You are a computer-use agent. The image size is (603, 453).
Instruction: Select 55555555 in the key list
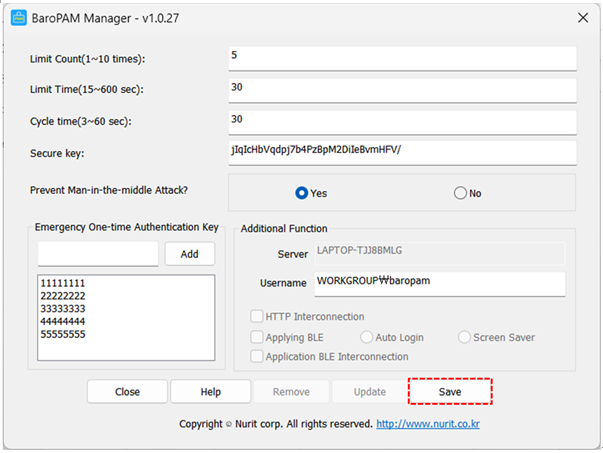(63, 334)
